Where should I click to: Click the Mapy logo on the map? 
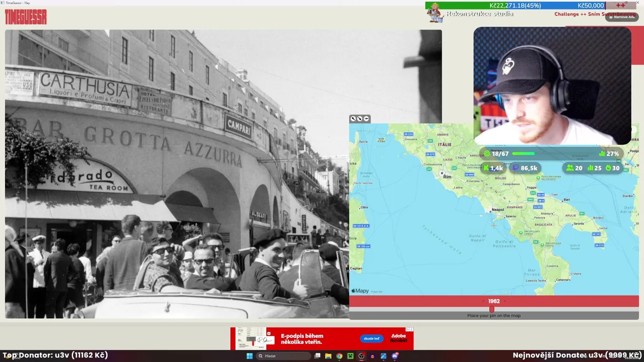tap(360, 291)
